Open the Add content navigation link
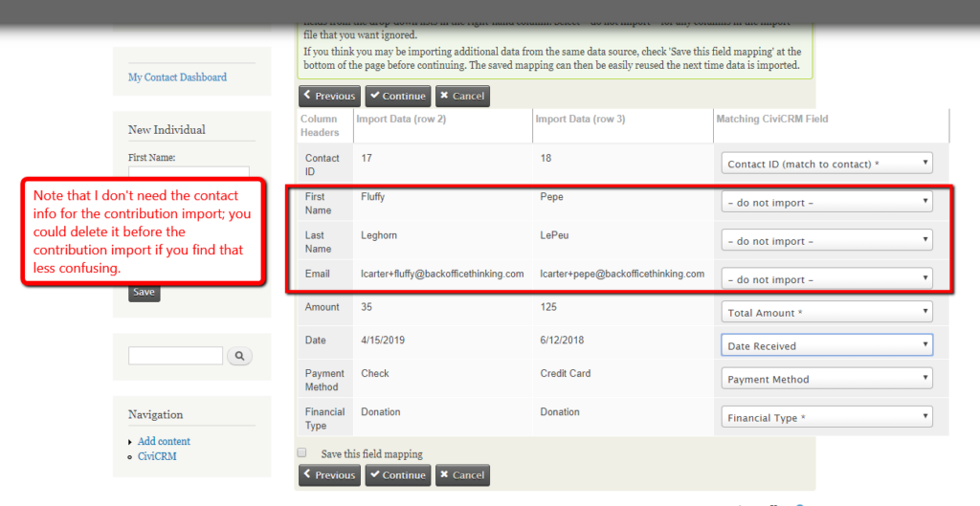980x506 pixels. [164, 441]
